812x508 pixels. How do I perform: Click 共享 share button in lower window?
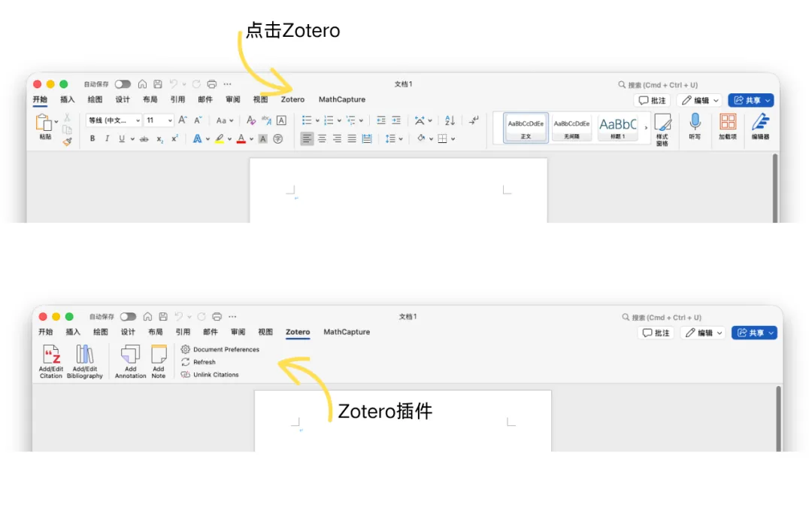(755, 333)
